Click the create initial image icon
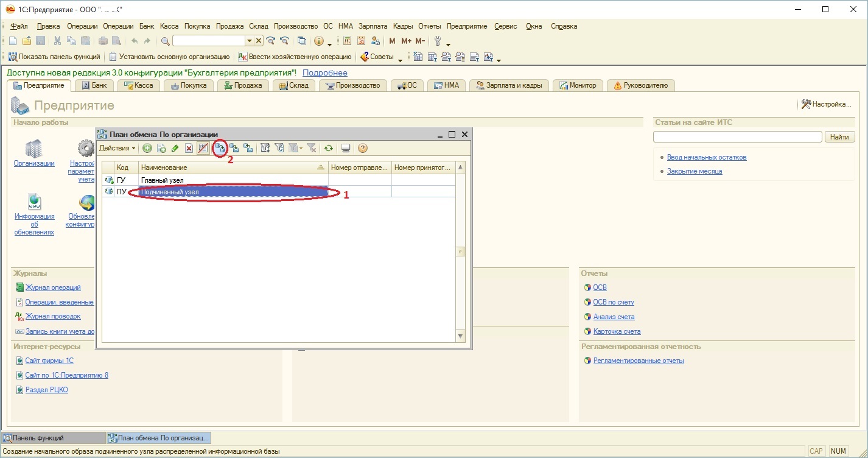The image size is (868, 458). pos(220,148)
